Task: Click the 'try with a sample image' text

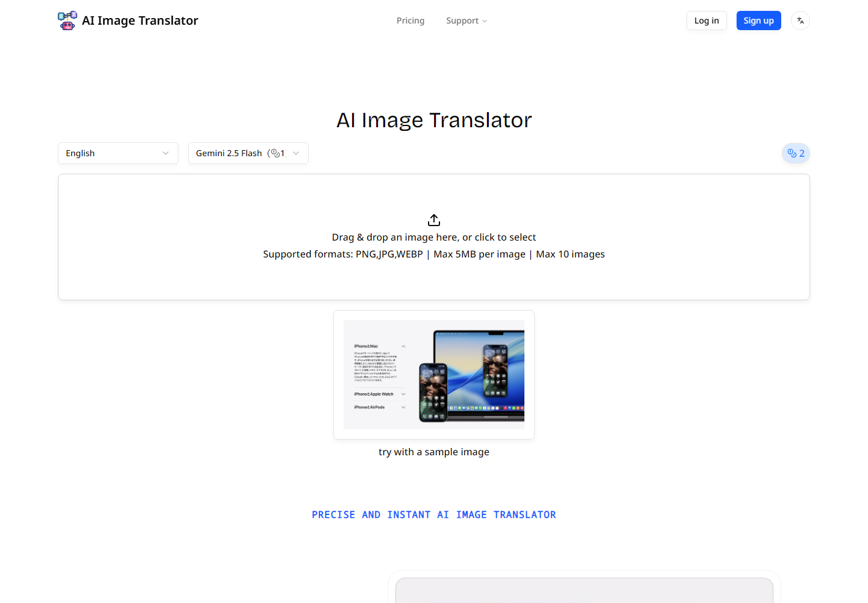Action: [x=434, y=452]
